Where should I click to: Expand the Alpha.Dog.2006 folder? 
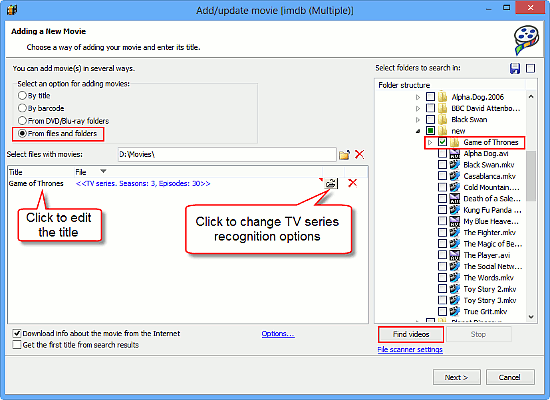click(418, 97)
